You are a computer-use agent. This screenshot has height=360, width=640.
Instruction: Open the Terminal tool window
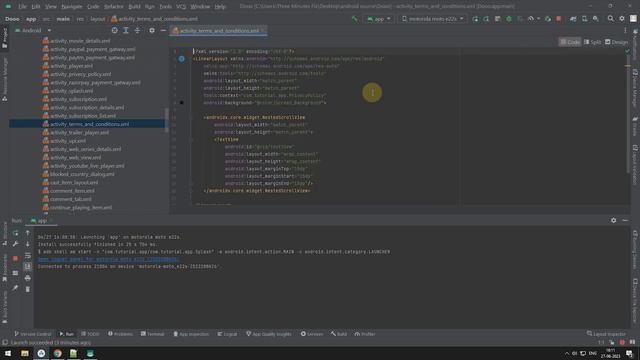(x=152, y=334)
